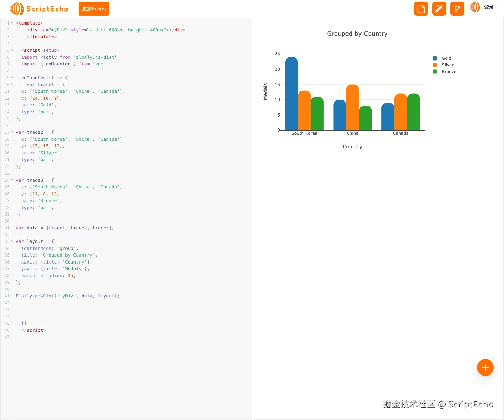Click the name: 'Gold' code line
The height and width of the screenshot is (420, 504).
tap(38, 105)
